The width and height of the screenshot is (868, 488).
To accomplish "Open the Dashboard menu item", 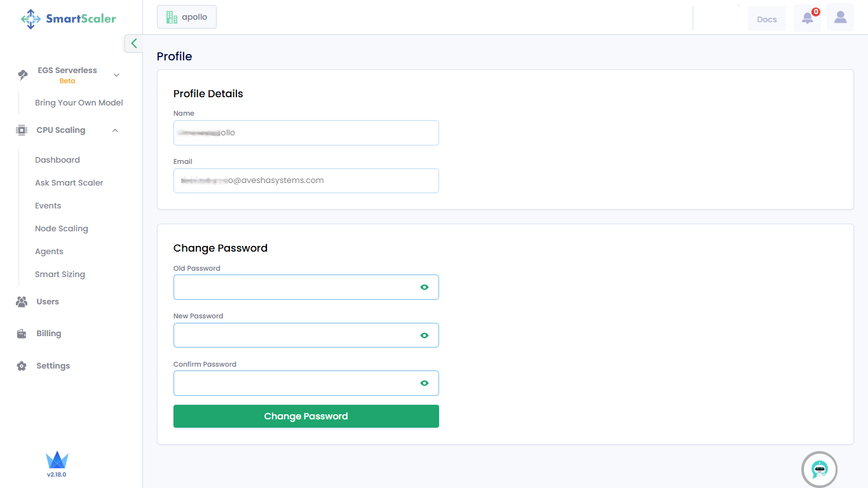I will (57, 160).
